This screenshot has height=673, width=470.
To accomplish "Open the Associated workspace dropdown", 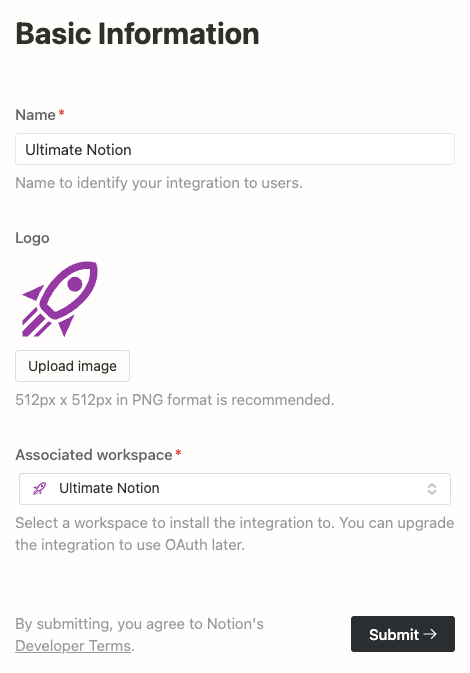I will 235,489.
